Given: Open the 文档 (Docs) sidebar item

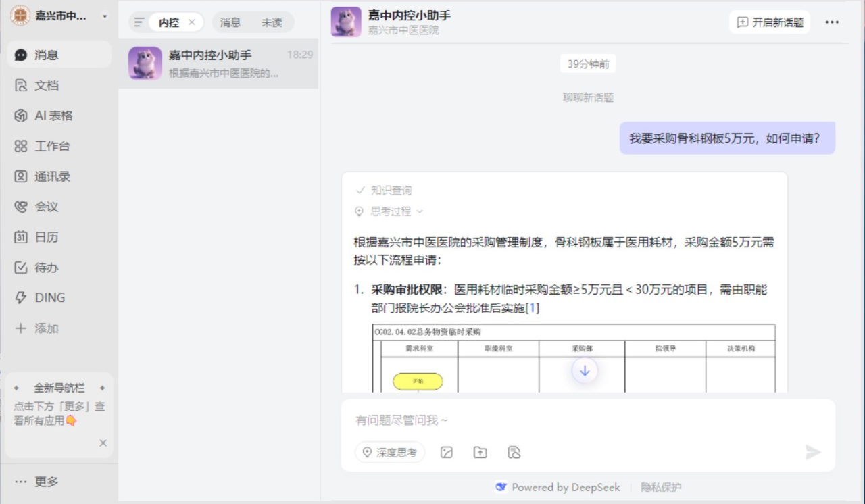Looking at the screenshot, I should (46, 85).
